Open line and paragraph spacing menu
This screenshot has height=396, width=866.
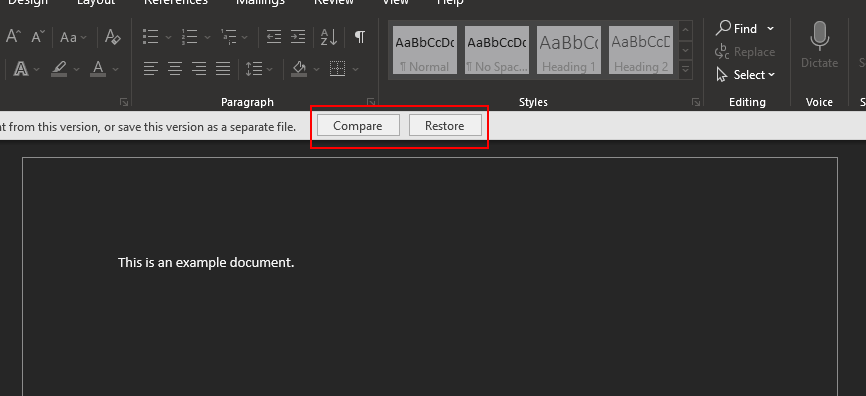(x=259, y=69)
